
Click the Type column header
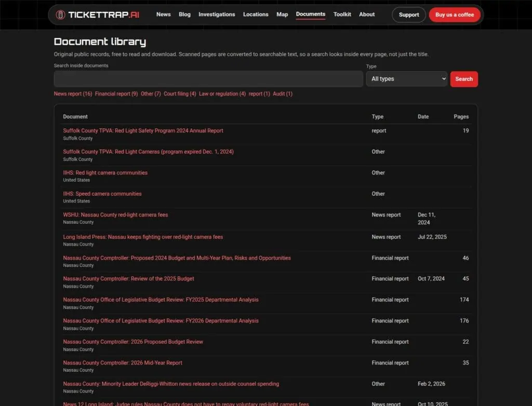point(377,116)
